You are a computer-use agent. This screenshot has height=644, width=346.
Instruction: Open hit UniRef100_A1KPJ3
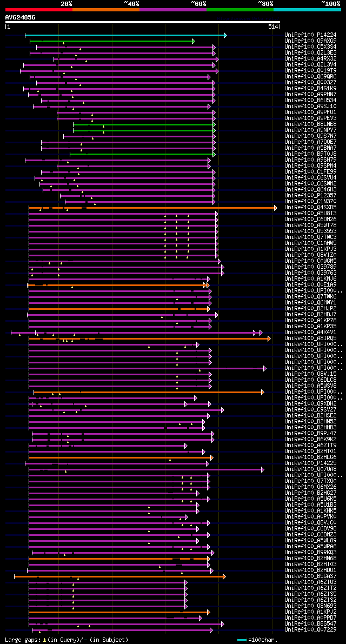(310, 249)
